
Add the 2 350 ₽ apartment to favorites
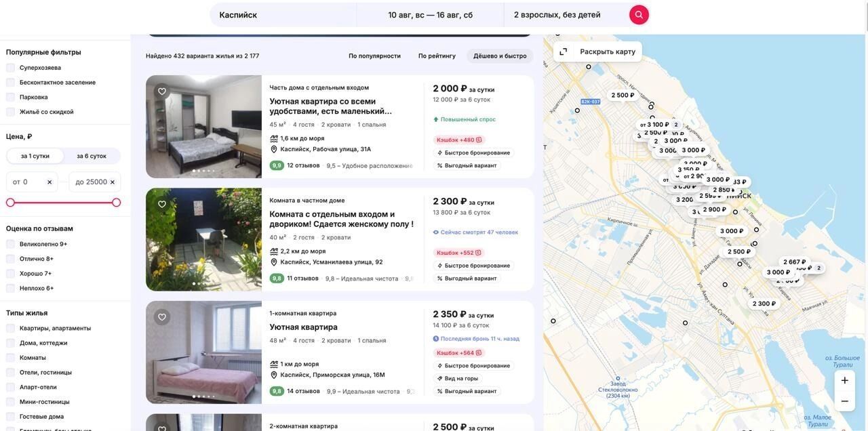click(162, 317)
